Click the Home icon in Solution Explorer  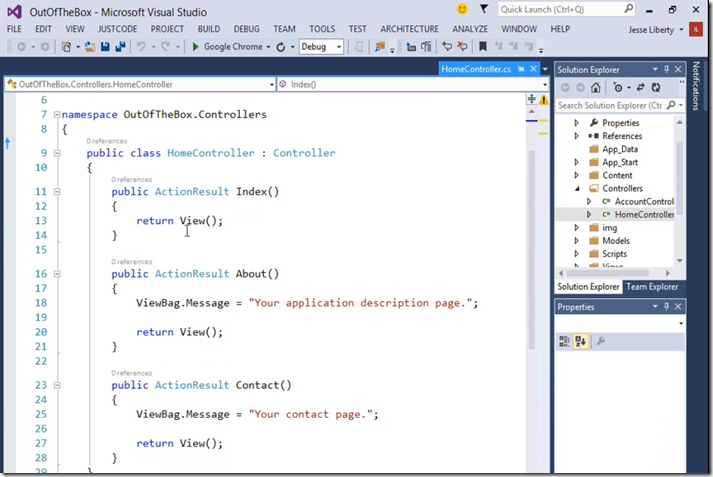595,87
